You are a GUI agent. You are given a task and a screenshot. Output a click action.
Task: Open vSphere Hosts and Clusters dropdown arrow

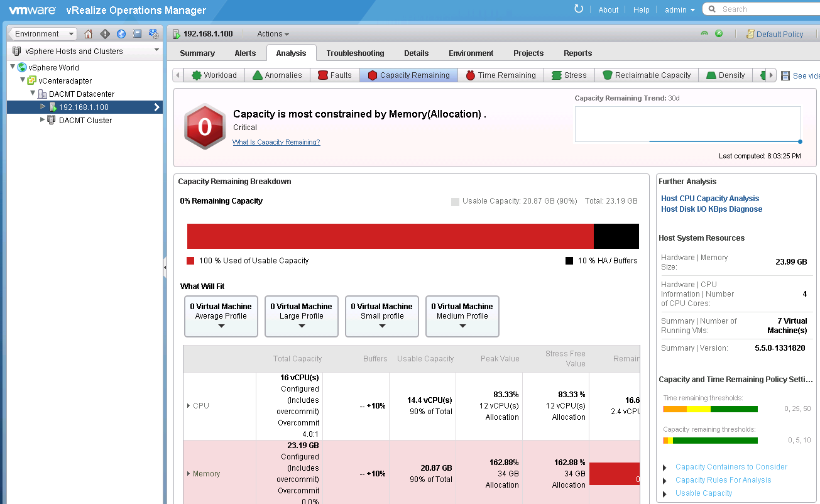pyautogui.click(x=156, y=50)
